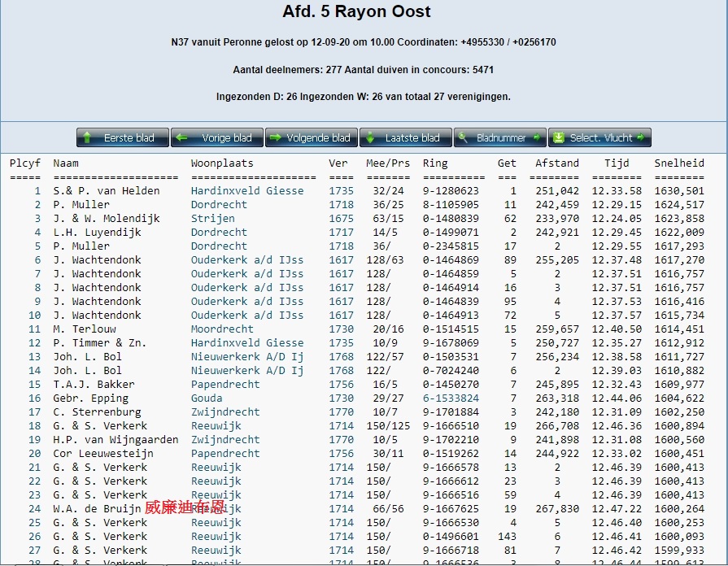Open Reeuwijk link in row 18
The width and height of the screenshot is (728, 566).
pyautogui.click(x=216, y=426)
